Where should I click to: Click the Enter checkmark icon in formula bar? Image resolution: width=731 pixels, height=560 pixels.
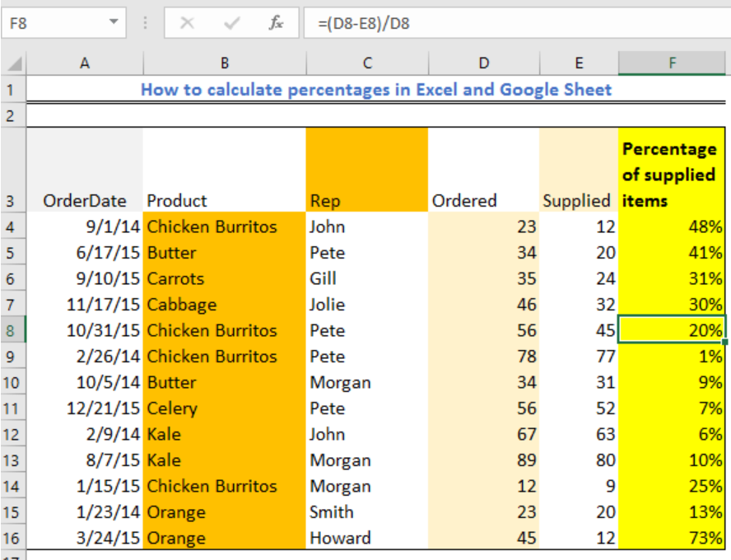pos(231,22)
